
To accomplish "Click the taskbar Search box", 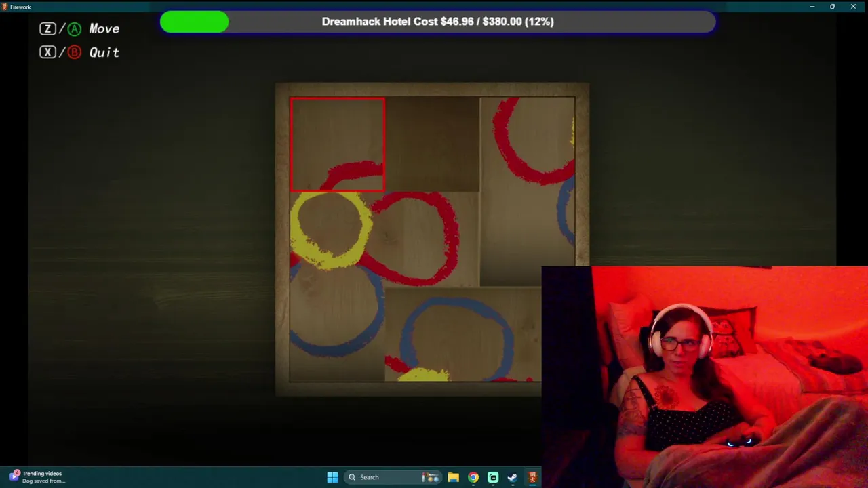I will 393,477.
